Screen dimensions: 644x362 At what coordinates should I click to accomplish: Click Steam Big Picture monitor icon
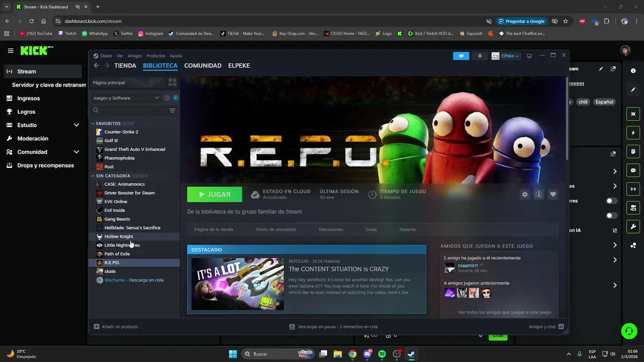529,56
